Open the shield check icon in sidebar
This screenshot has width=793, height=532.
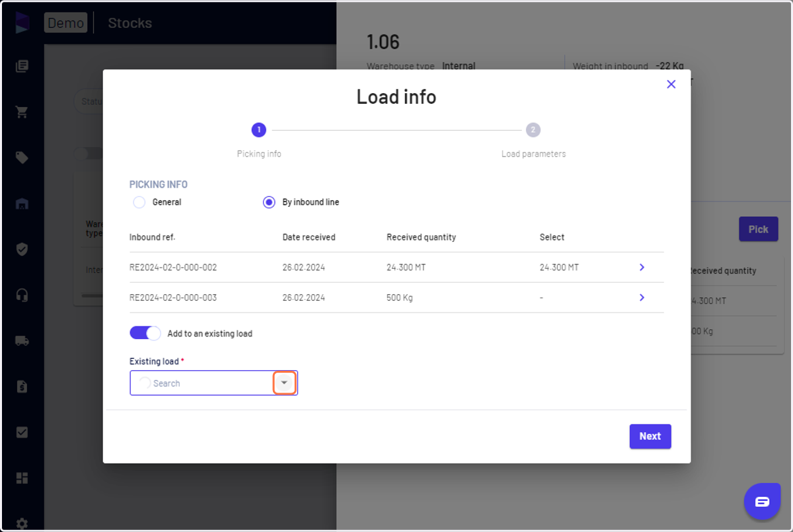(x=22, y=249)
